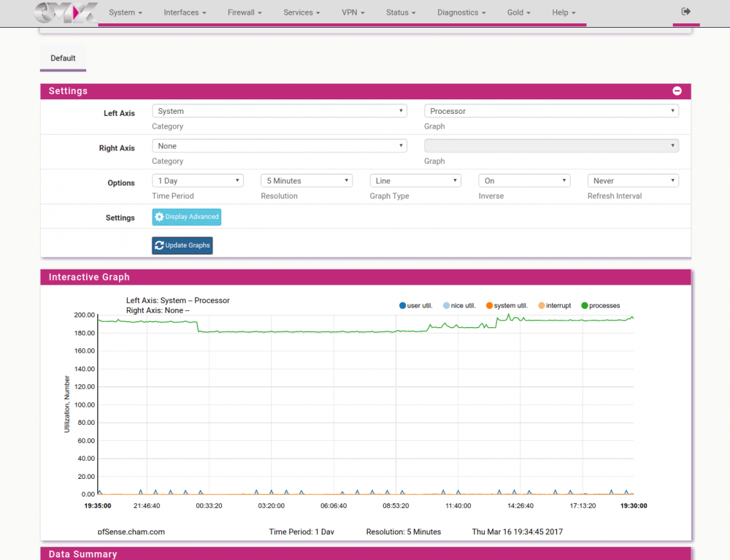Viewport: 730px width, 560px height.
Task: Open the Left Axis Graph dropdown showing Processor
Action: (551, 111)
